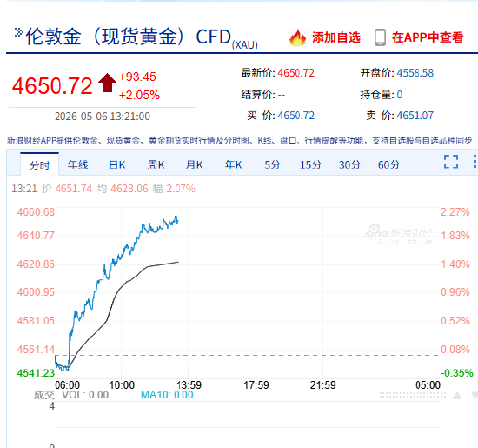
Task: Click the 持仓量 value 0
Action: click(x=400, y=95)
